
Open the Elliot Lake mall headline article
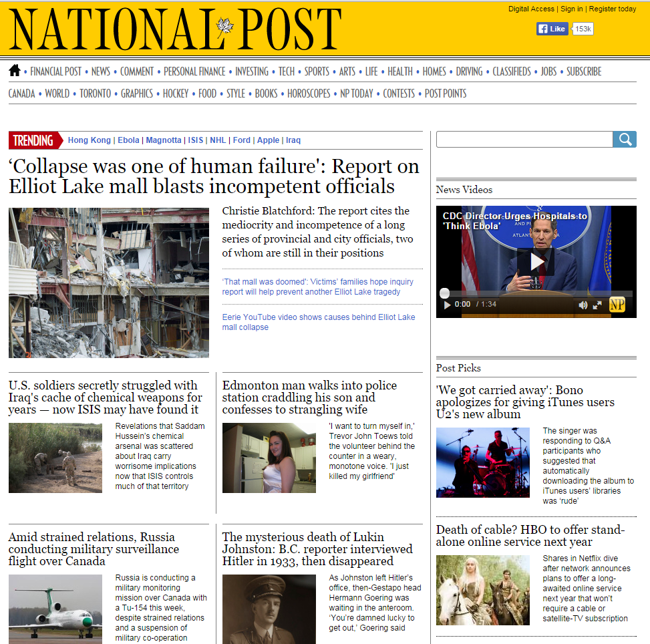[x=214, y=176]
